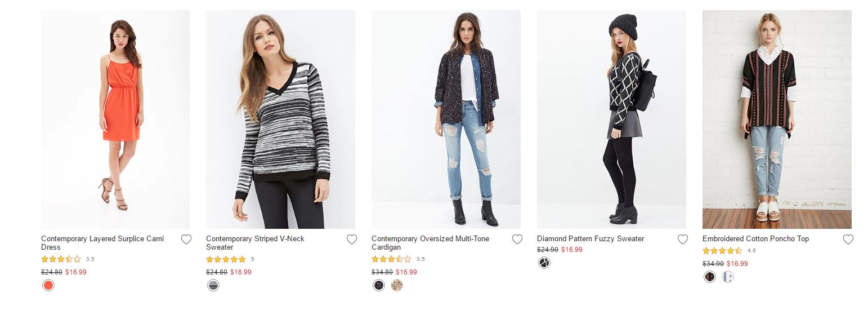Pick the beige speckled swatch for the Cardigan

(x=397, y=285)
